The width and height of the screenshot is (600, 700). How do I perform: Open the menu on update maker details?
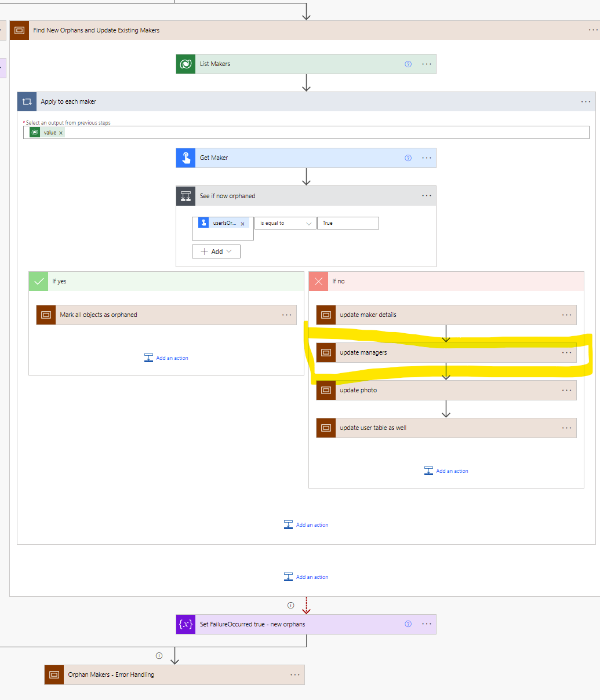pos(566,315)
